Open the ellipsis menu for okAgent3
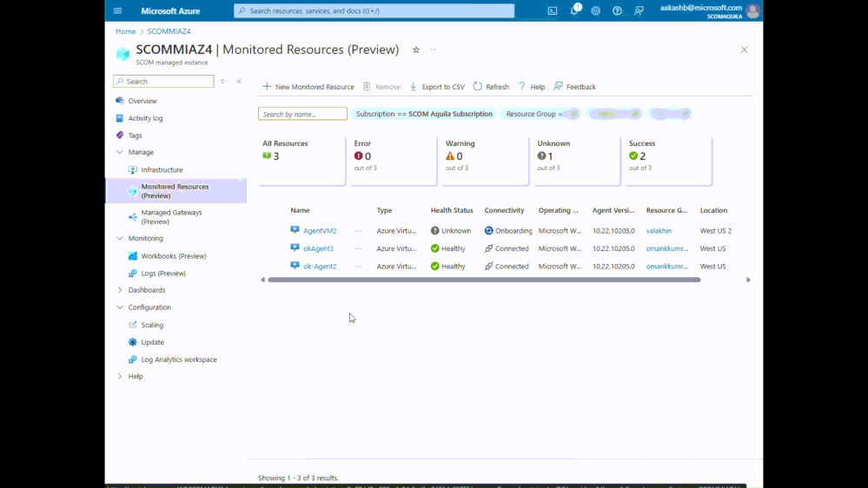The height and width of the screenshot is (488, 868). point(359,248)
